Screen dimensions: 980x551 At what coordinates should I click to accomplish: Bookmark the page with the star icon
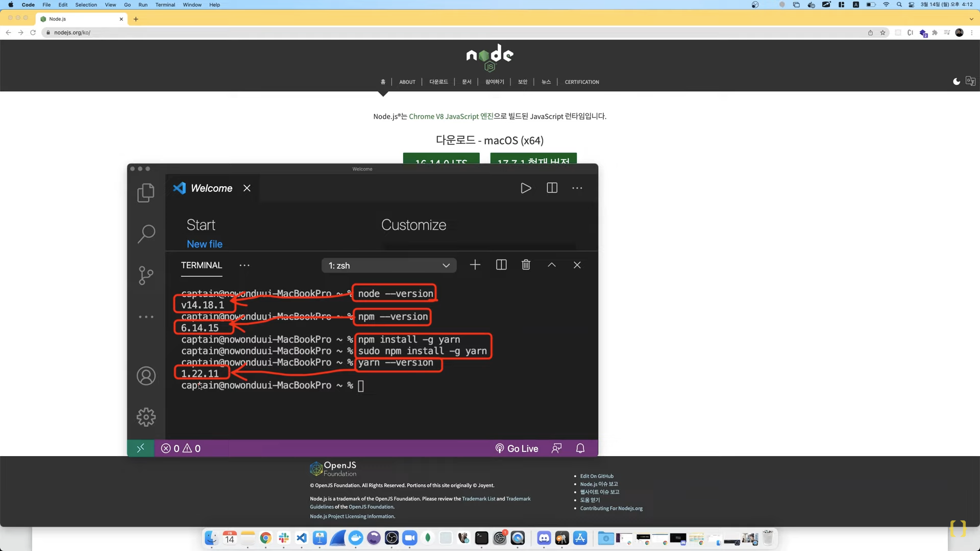(x=883, y=33)
